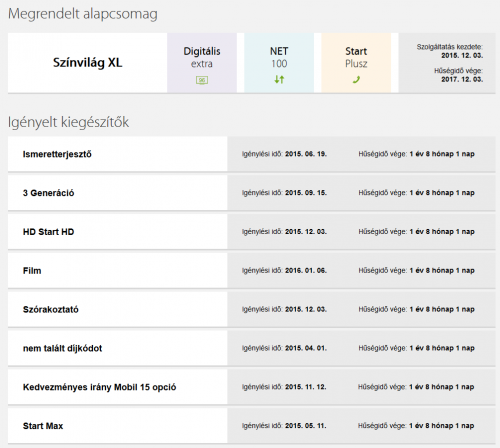
Task: Select the nem talált díjkódot row
Action: pyautogui.click(x=252, y=348)
